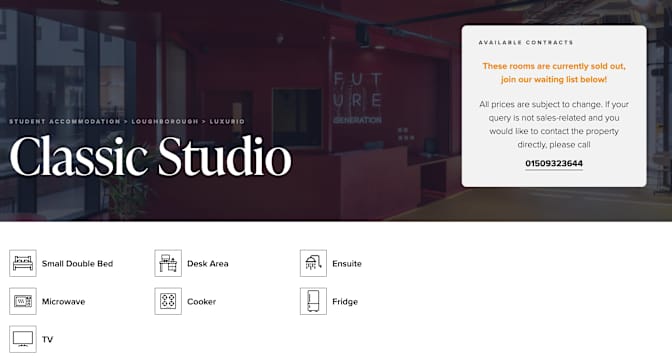Image resolution: width=672 pixels, height=364 pixels.
Task: Go to the Loughborough breadcrumb
Action: (165, 121)
